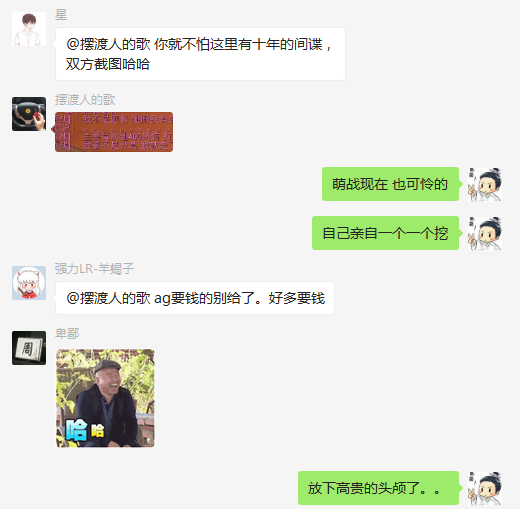Click sender name 强力LR-羊蝎子
520x509 pixels.
pyautogui.click(x=94, y=269)
